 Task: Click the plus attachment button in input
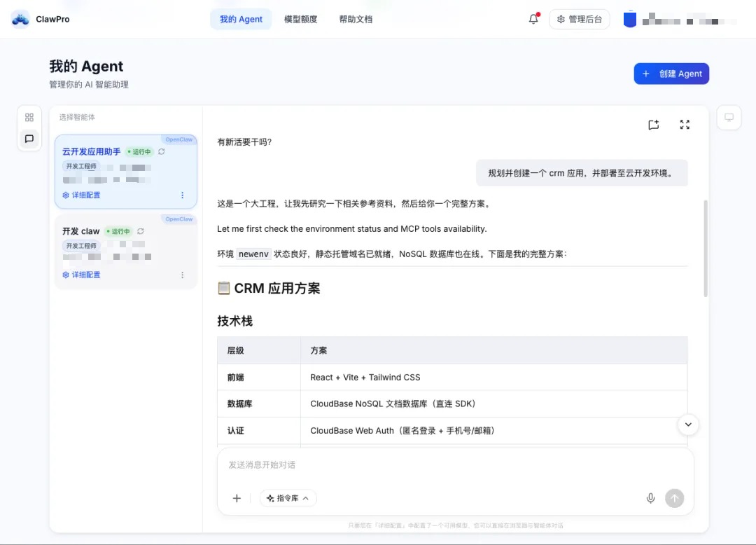(x=237, y=498)
